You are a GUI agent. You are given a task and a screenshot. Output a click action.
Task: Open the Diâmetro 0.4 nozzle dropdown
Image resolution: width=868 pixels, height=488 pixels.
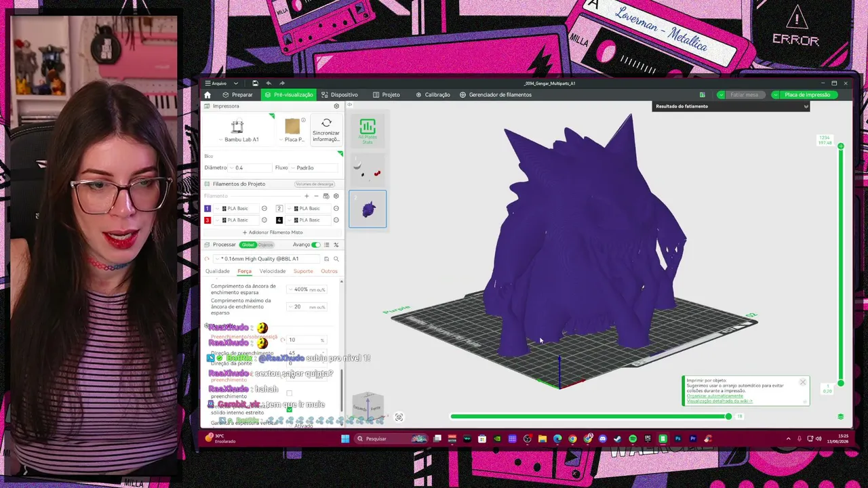click(250, 167)
